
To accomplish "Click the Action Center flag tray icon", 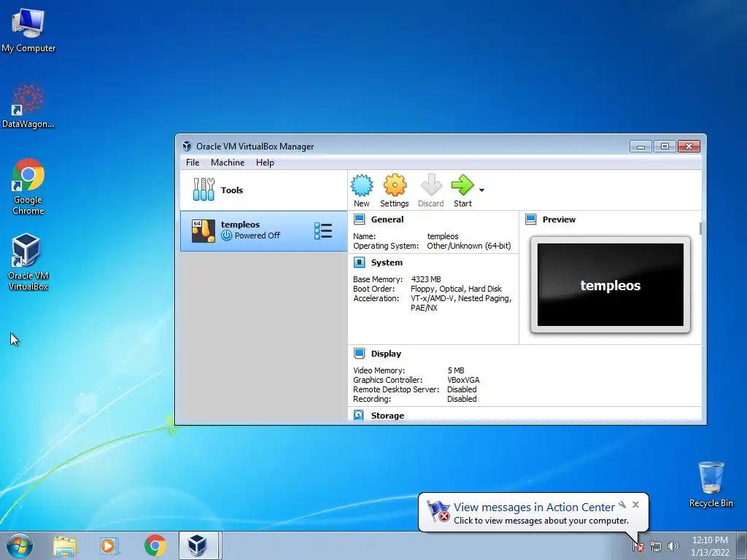I will [638, 547].
